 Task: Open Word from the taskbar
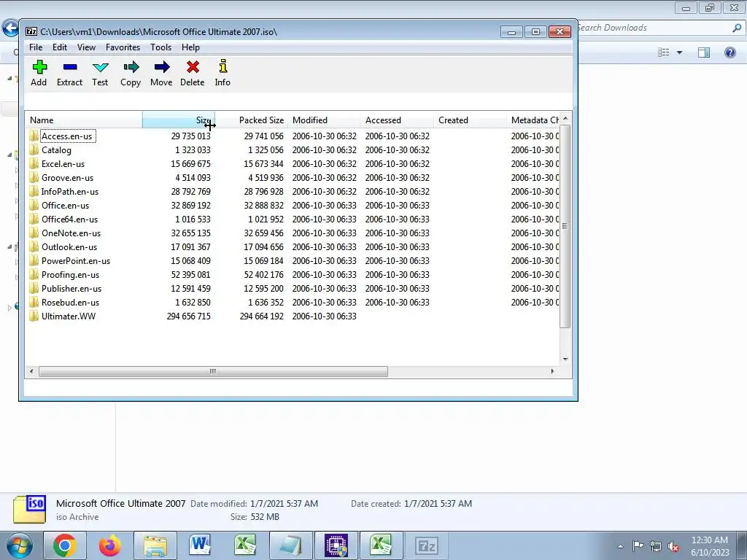point(200,545)
